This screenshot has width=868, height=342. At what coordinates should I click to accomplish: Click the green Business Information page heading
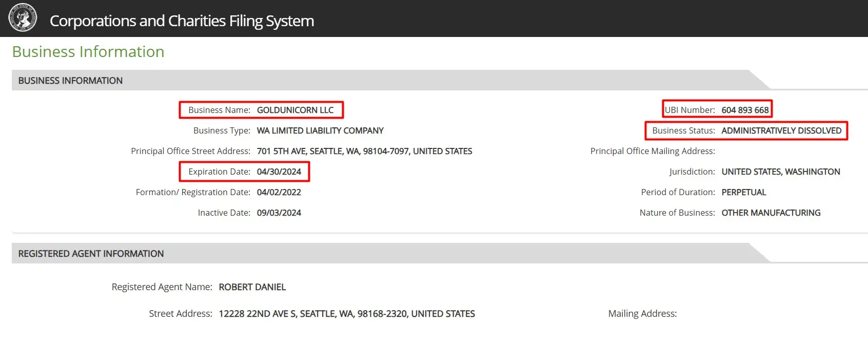pos(88,52)
